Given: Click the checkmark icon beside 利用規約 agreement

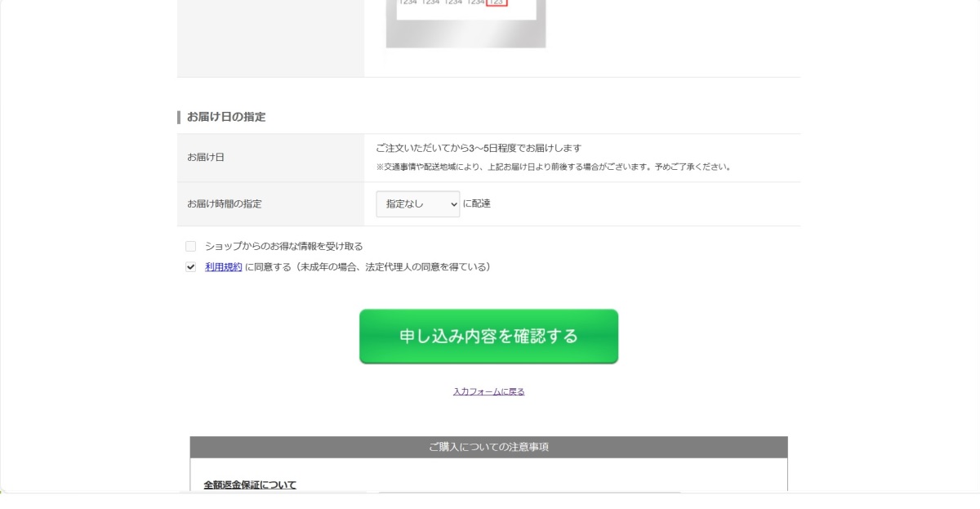Looking at the screenshot, I should [191, 266].
